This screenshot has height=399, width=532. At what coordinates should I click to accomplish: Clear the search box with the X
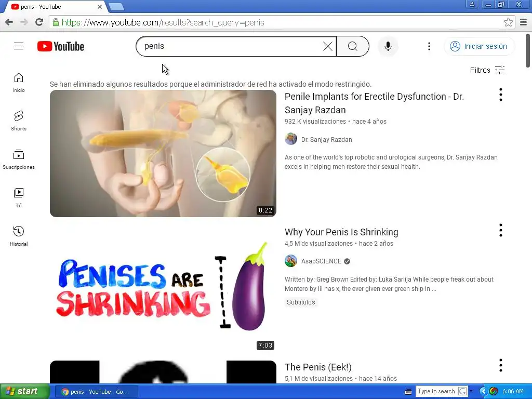click(327, 46)
